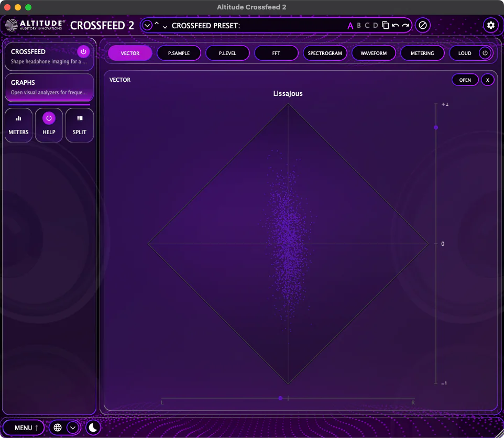Image resolution: width=504 pixels, height=438 pixels.
Task: Click the window resize grip corner
Action: pos(499,433)
